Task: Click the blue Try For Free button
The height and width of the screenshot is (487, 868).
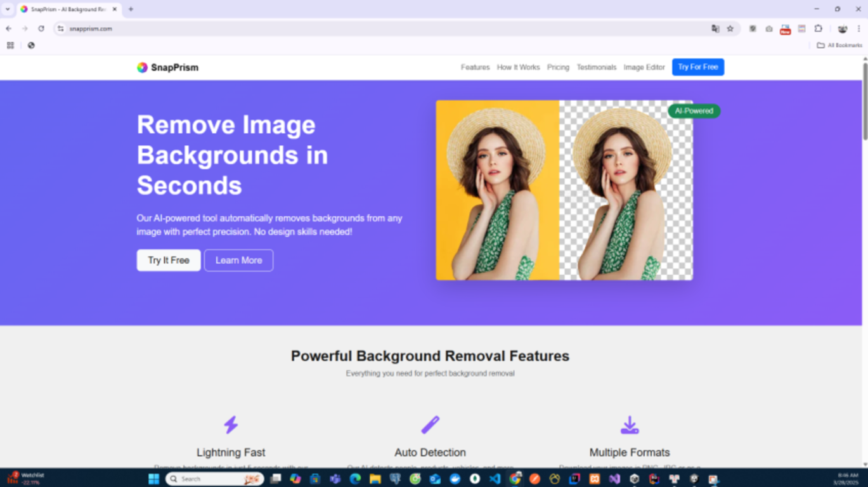Action: (x=698, y=67)
